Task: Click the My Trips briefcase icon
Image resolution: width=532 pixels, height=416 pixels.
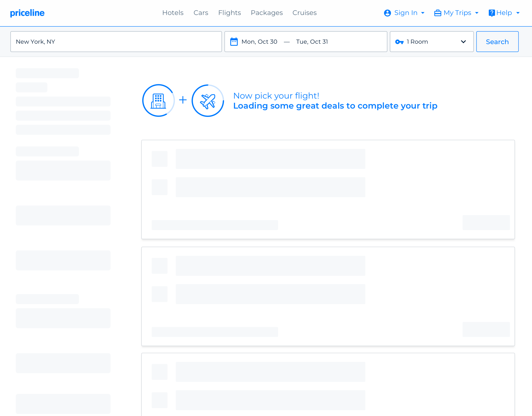Action: coord(438,13)
